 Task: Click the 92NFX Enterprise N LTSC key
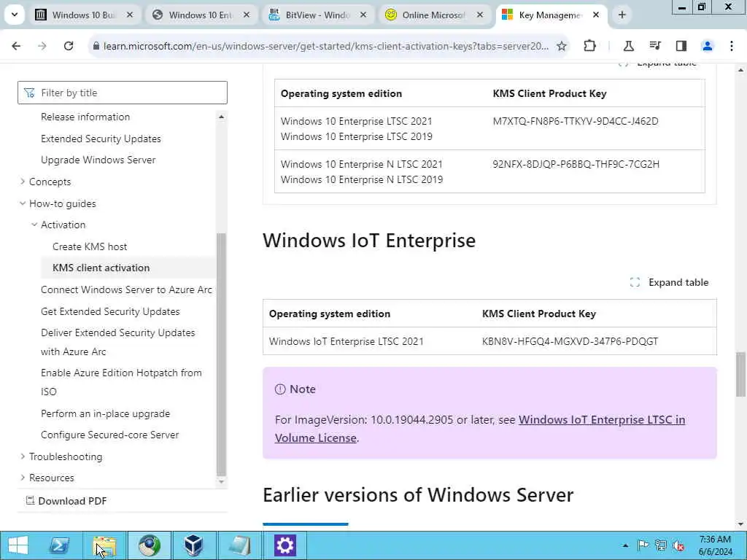pyautogui.click(x=576, y=164)
